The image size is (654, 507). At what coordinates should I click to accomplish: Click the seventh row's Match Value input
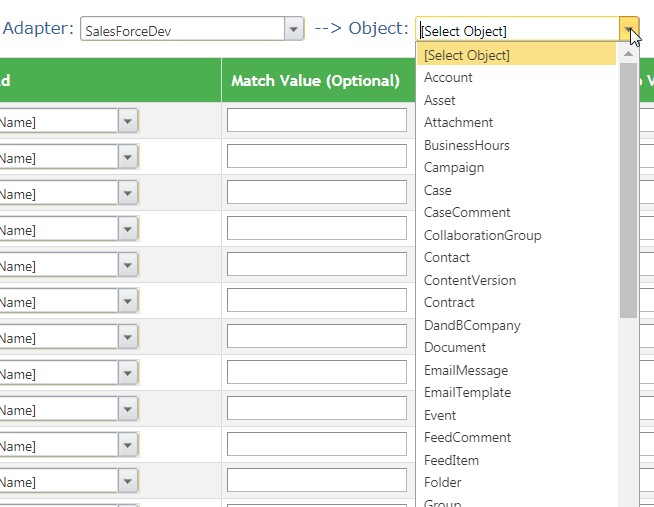317,336
